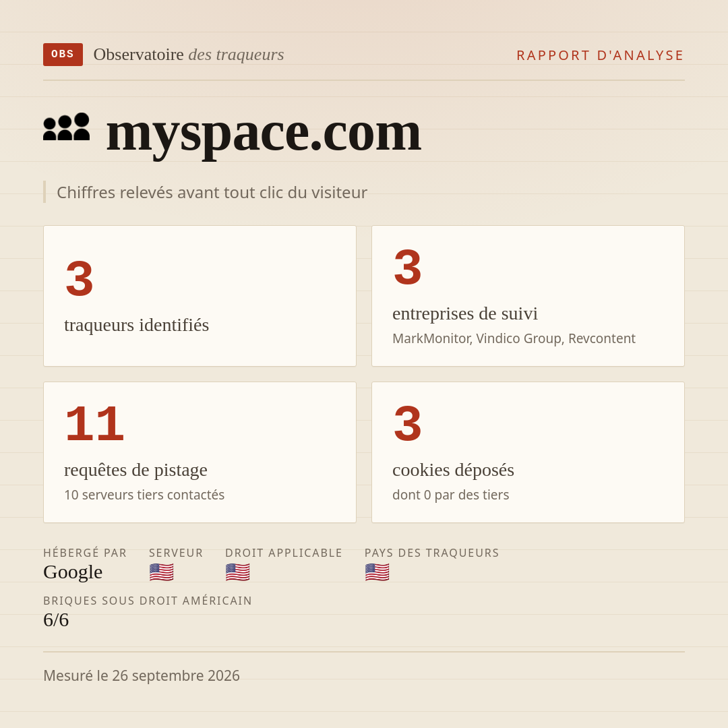Viewport: 728px width, 728px height.
Task: Click the number 3 above cookies déposés
Action: [x=408, y=423]
